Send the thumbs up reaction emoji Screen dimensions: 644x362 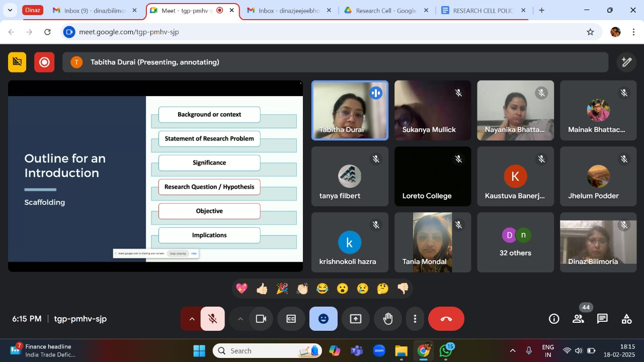click(x=262, y=288)
